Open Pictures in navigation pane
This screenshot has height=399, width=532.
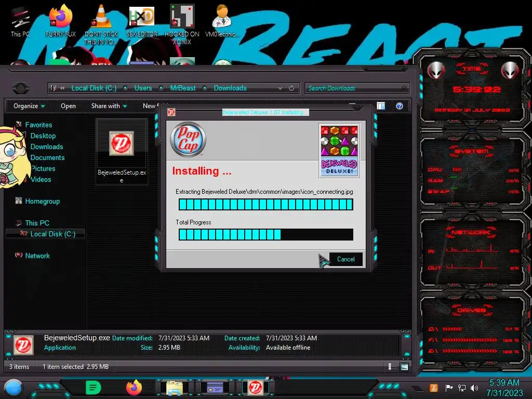tap(43, 168)
